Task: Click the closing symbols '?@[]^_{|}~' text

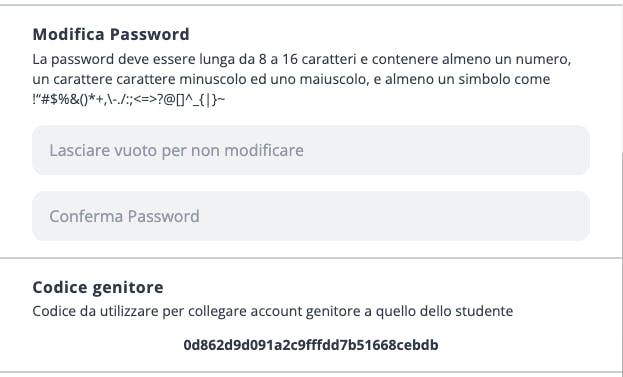Action: point(191,99)
